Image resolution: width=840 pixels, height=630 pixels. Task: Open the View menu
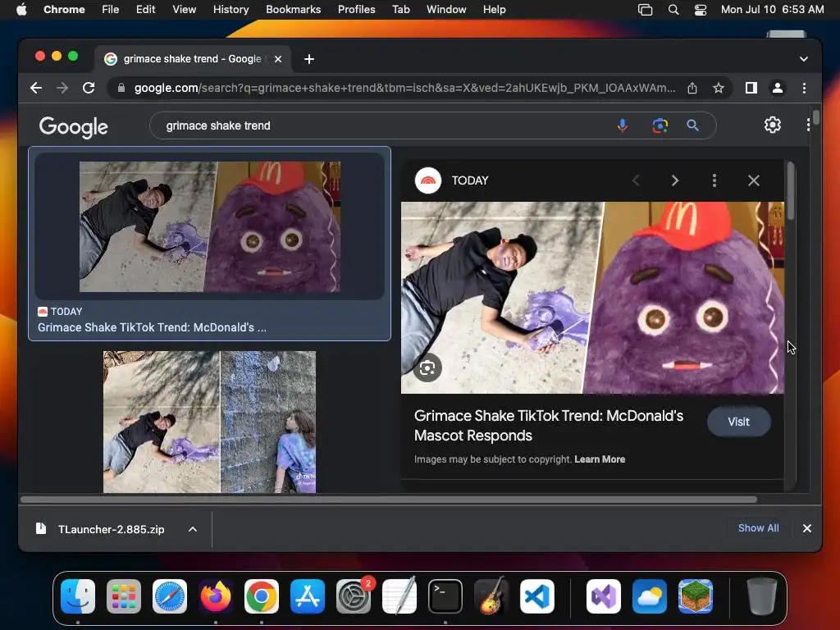pyautogui.click(x=185, y=10)
